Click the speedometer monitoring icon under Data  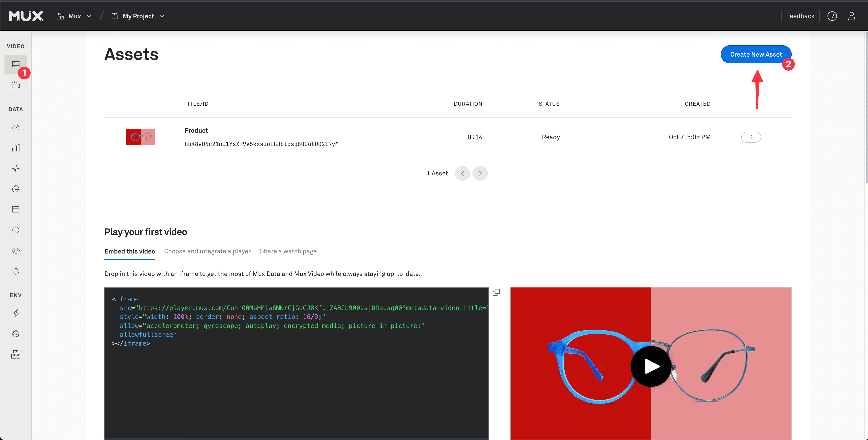tap(16, 128)
